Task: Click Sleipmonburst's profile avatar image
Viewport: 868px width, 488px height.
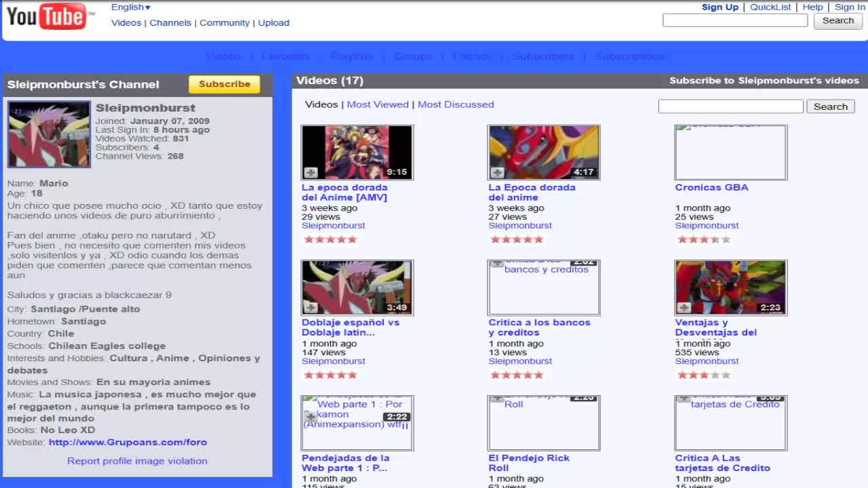Action: [49, 134]
